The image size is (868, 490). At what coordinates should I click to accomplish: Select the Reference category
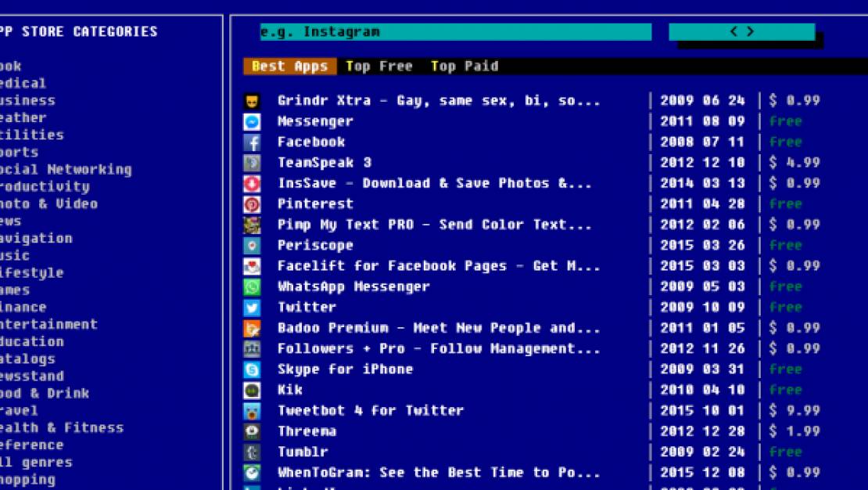31,445
